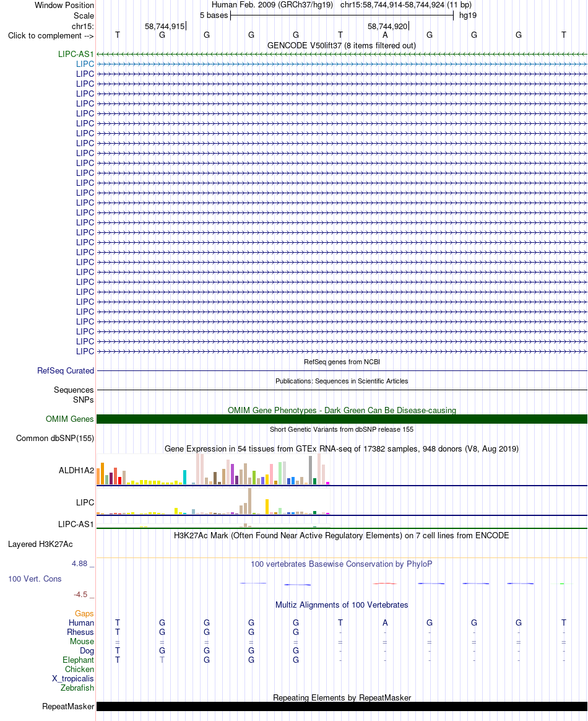Click the Elephant alignment row label

(x=78, y=660)
